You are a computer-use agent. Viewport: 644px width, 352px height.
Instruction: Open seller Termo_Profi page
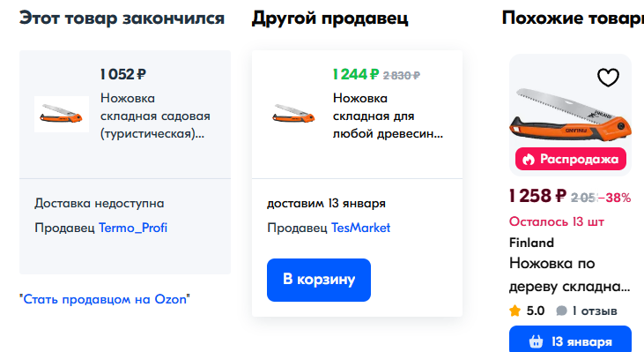133,228
